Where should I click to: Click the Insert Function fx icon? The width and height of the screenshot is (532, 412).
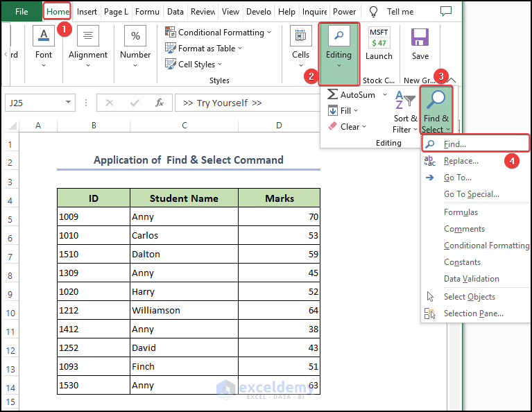click(x=159, y=103)
